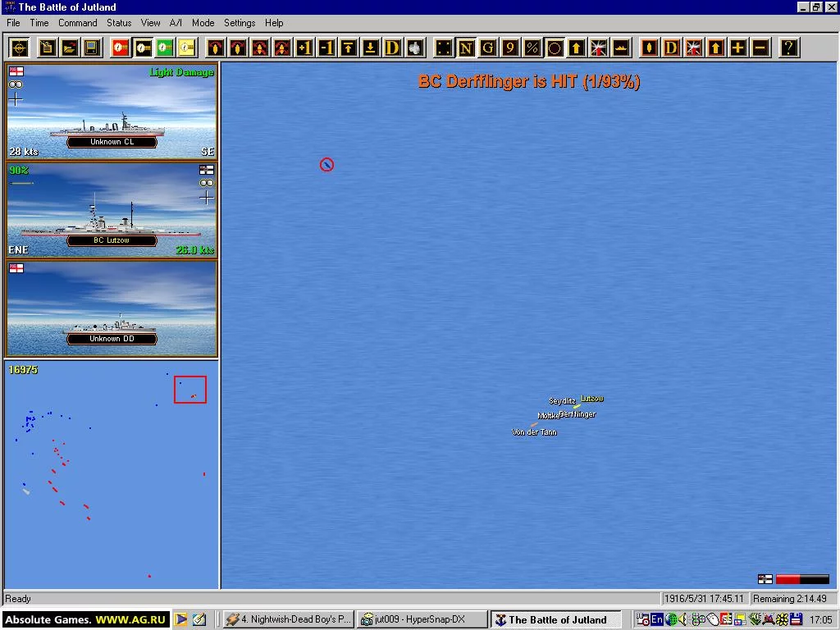This screenshot has height=630, width=840.
Task: Select the Unknown DD ship panel
Action: [x=112, y=308]
